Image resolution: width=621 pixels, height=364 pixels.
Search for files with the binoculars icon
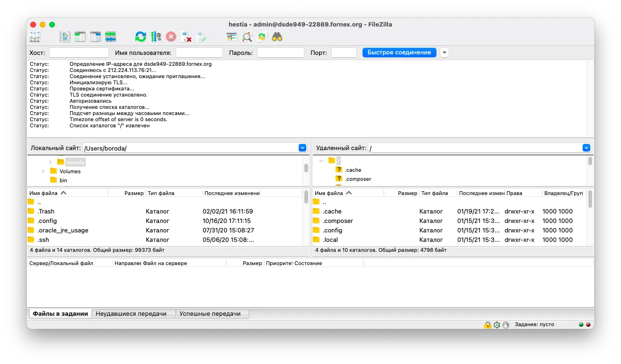click(x=277, y=36)
